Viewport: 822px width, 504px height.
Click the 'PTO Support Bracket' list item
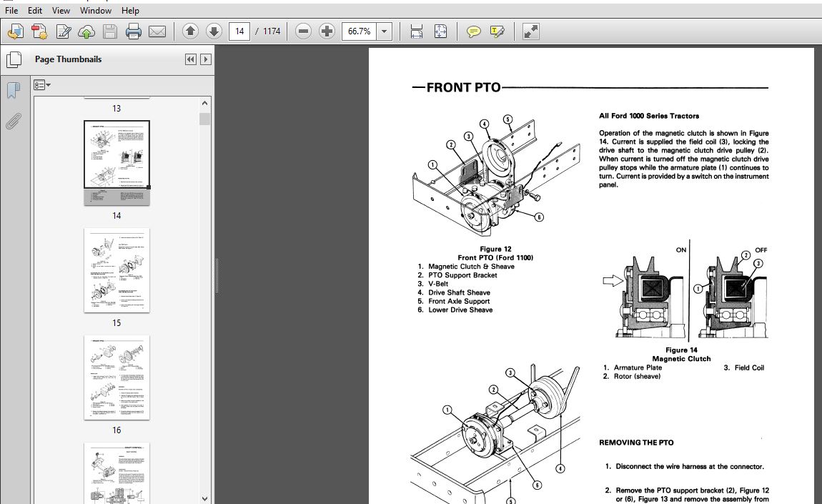[x=462, y=275]
